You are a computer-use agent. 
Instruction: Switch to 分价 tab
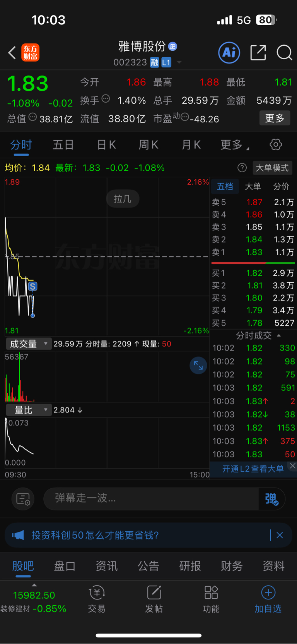[281, 187]
